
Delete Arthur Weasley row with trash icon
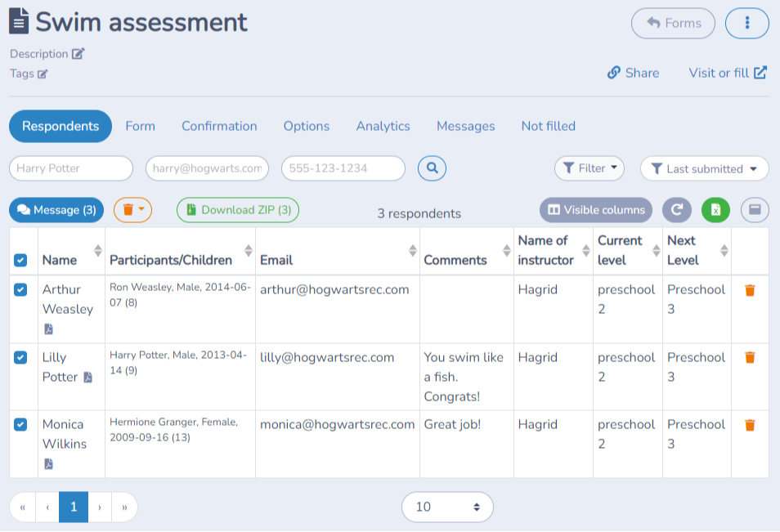coord(750,290)
